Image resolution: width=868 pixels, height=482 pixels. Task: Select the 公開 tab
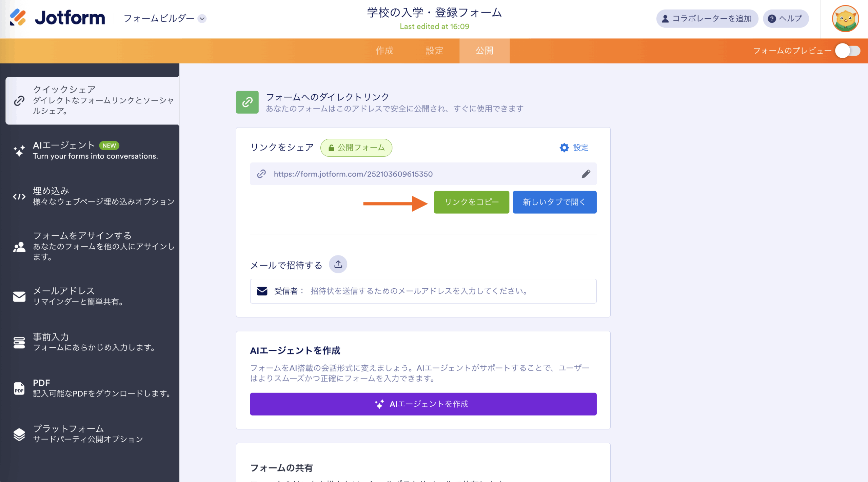tap(484, 51)
